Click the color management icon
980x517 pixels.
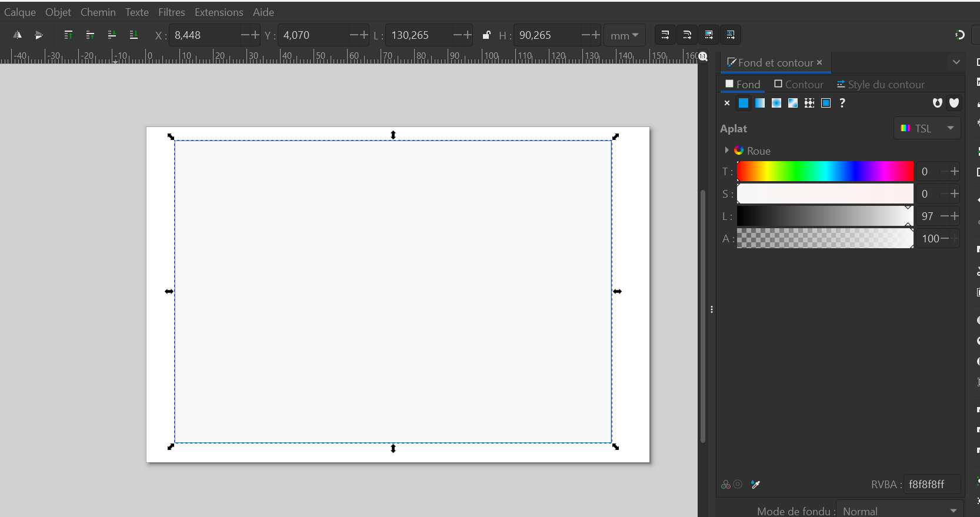[726, 484]
